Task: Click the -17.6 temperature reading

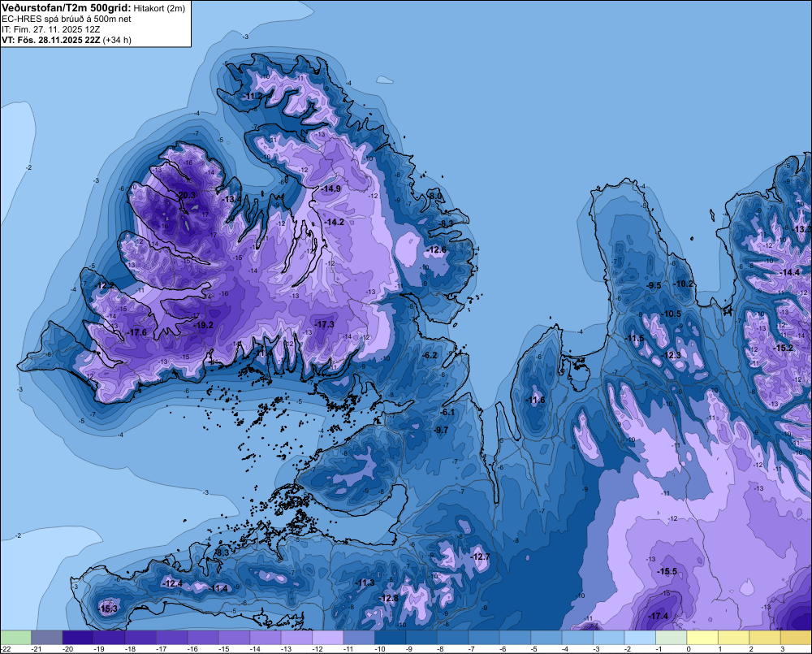Action: pos(136,333)
